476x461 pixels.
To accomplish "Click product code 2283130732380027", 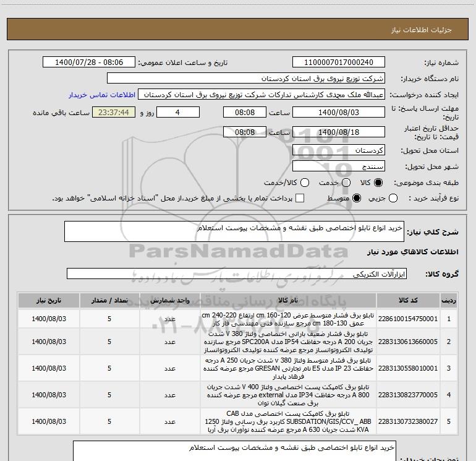I will tap(408, 421).
